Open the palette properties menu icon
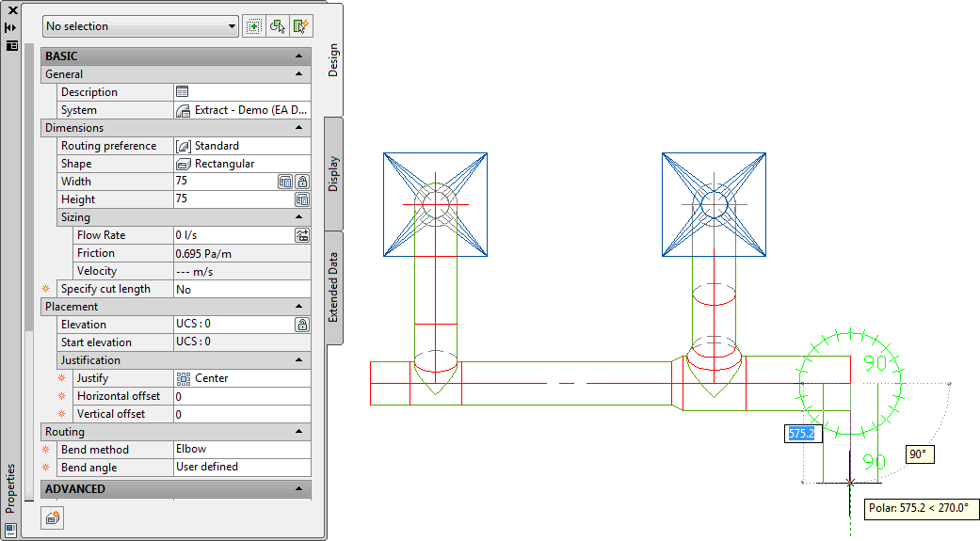 pyautogui.click(x=11, y=45)
